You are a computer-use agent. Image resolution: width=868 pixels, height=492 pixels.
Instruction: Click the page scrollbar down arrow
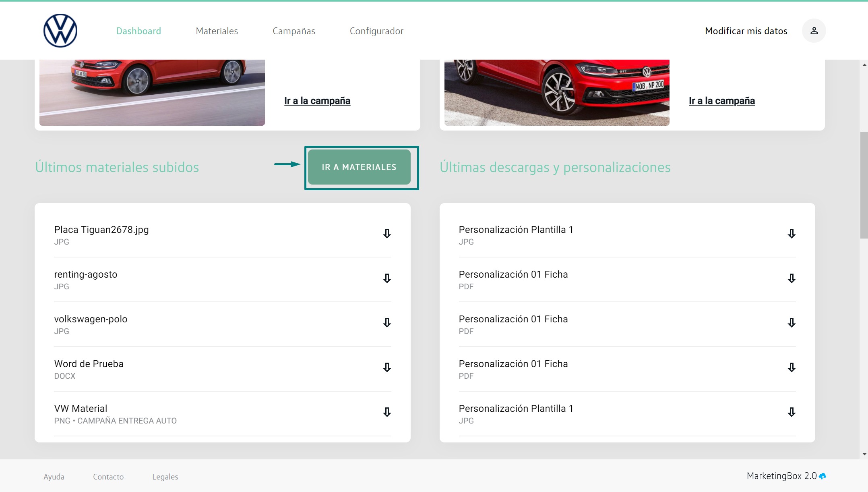tap(864, 454)
